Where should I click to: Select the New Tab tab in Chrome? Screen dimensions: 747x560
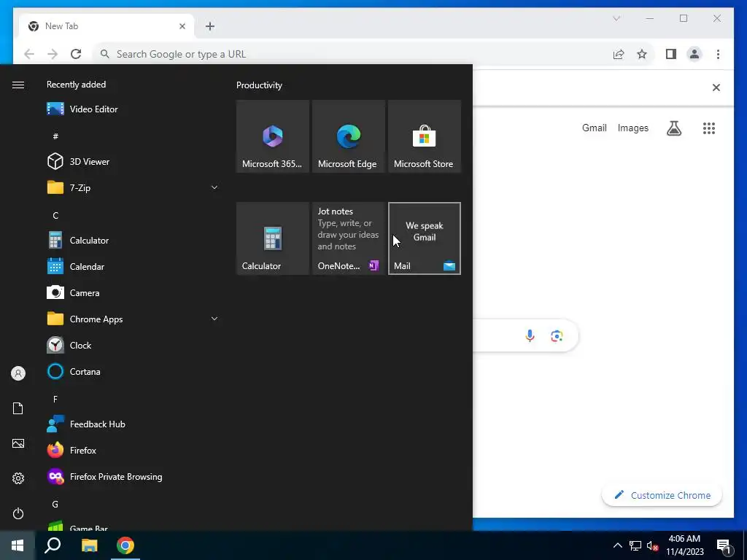(107, 26)
